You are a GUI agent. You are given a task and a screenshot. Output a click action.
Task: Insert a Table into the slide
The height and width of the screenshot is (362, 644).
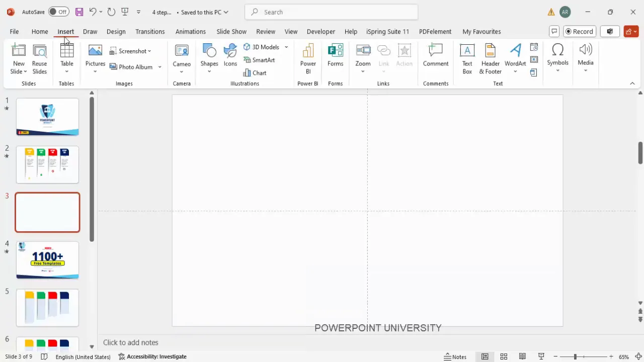tap(66, 56)
